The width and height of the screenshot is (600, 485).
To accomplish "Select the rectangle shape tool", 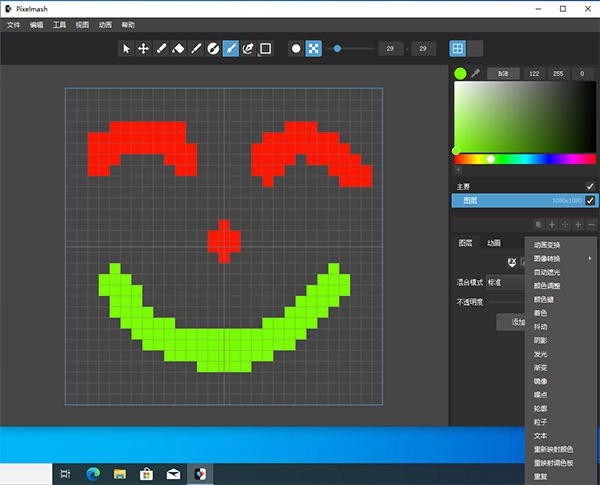I will click(265, 48).
